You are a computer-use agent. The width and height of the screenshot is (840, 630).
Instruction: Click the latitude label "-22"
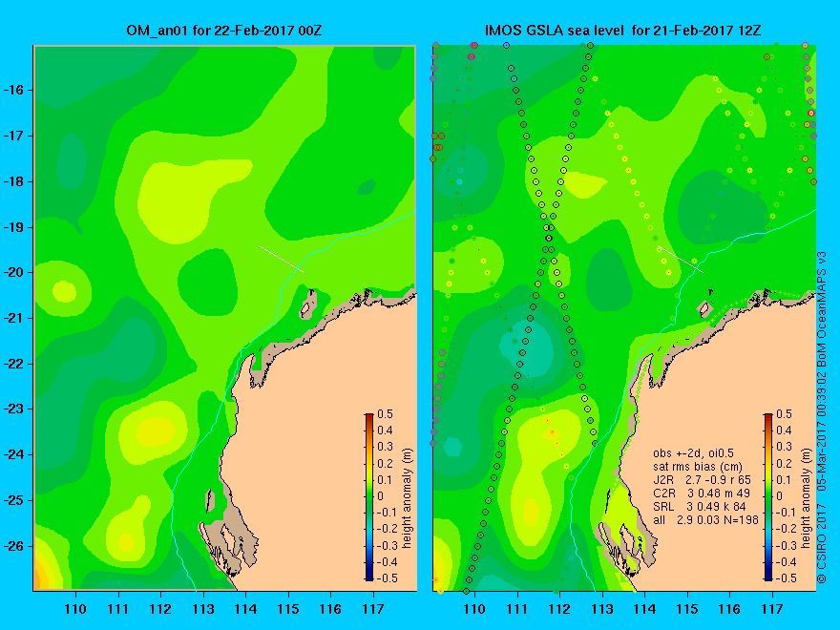point(14,364)
